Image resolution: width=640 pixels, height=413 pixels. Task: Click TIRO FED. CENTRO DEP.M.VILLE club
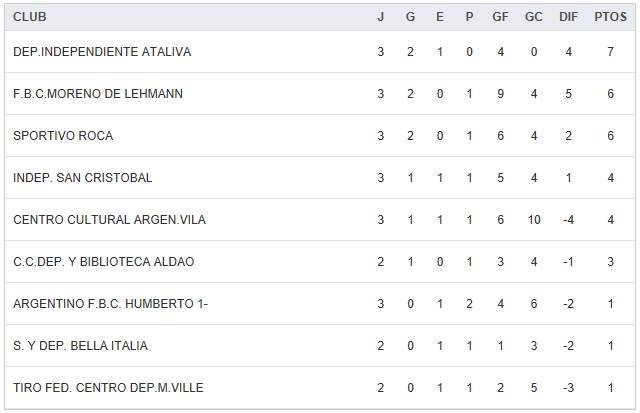pyautogui.click(x=108, y=388)
